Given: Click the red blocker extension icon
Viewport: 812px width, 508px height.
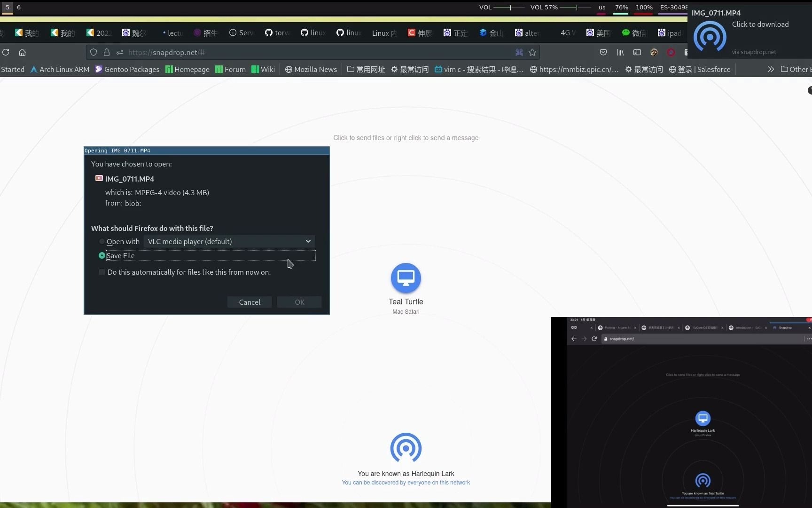Looking at the screenshot, I should pyautogui.click(x=671, y=52).
